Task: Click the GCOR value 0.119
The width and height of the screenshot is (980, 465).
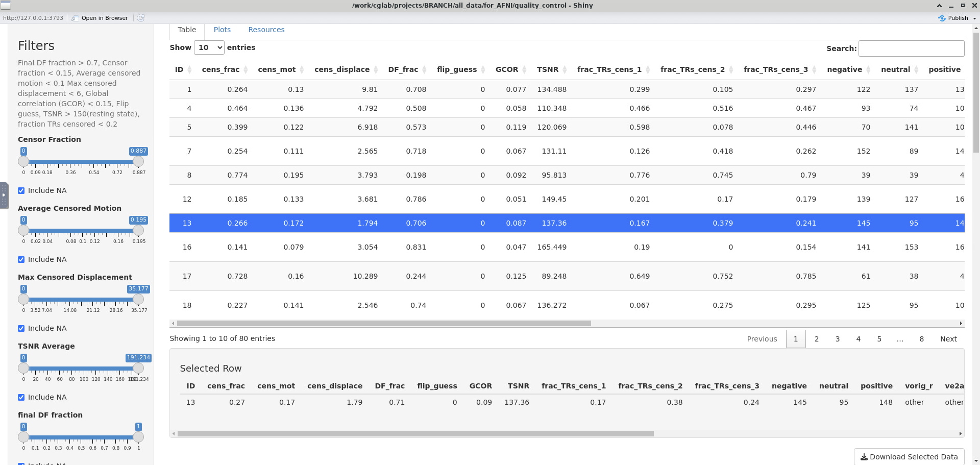Action: pos(516,127)
